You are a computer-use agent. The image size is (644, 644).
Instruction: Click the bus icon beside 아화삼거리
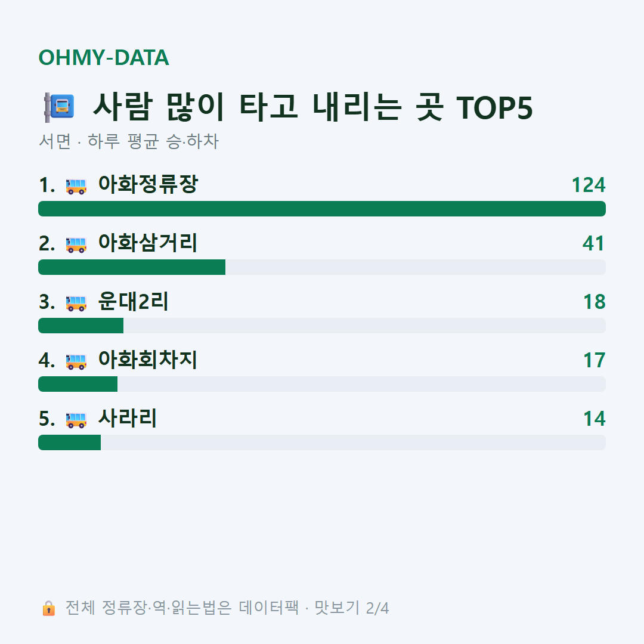[x=76, y=245]
